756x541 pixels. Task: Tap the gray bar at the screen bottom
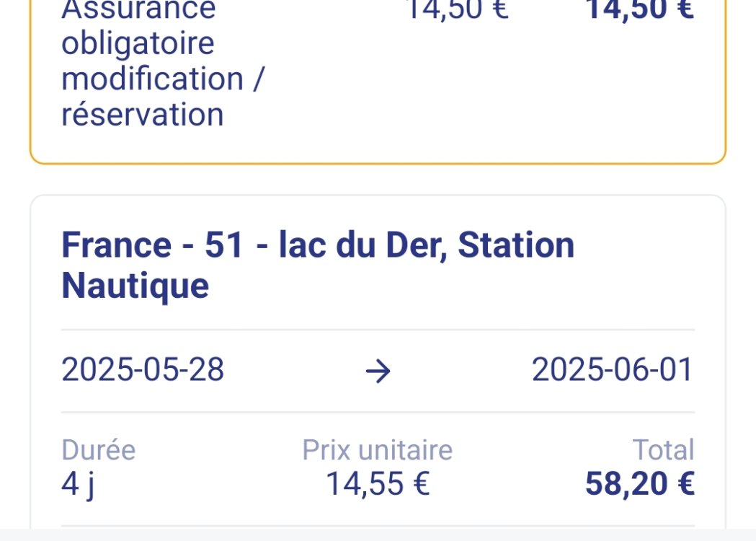tap(378, 535)
